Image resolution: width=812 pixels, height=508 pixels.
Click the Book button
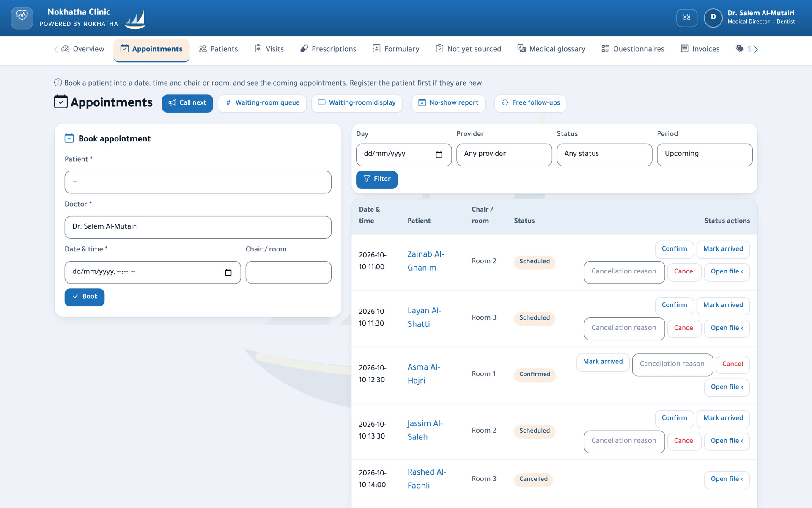tap(85, 297)
